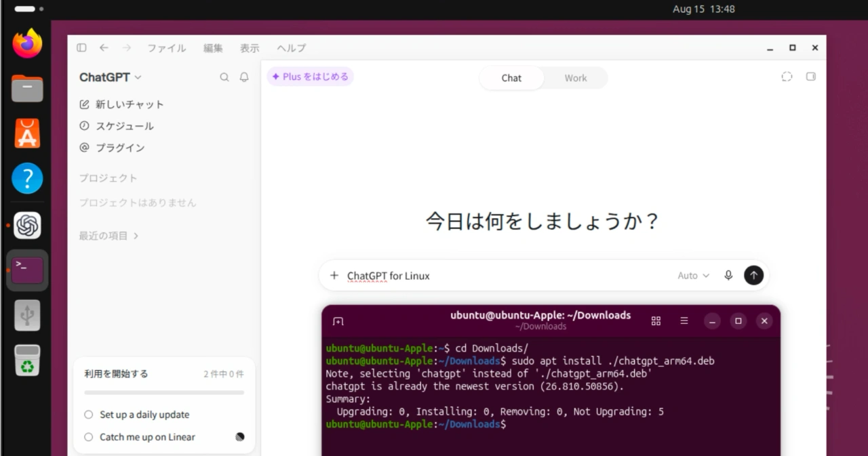Open Files manager from the dock
The height and width of the screenshot is (456, 868).
coord(27,88)
